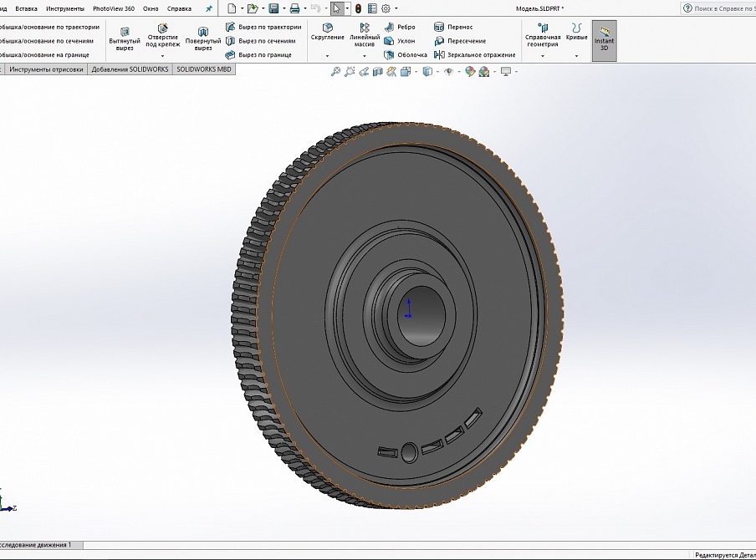756x560 pixels.
Task: Click the Section View icon in view toolbar
Action: pos(378,72)
